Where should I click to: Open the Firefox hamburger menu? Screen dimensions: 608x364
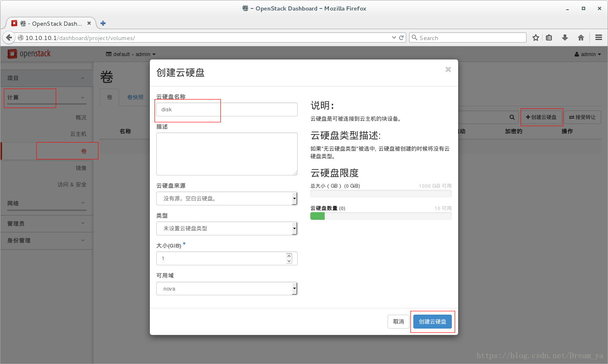(x=599, y=38)
